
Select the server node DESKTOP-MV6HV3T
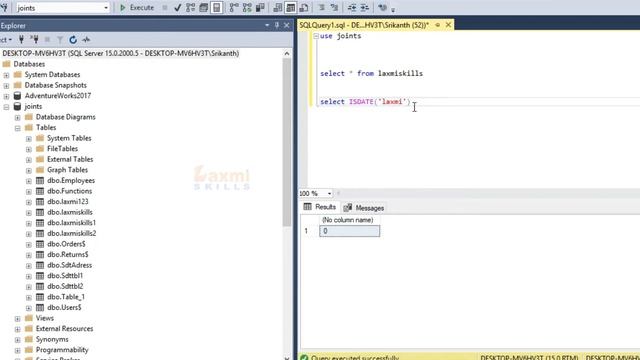[x=120, y=53]
